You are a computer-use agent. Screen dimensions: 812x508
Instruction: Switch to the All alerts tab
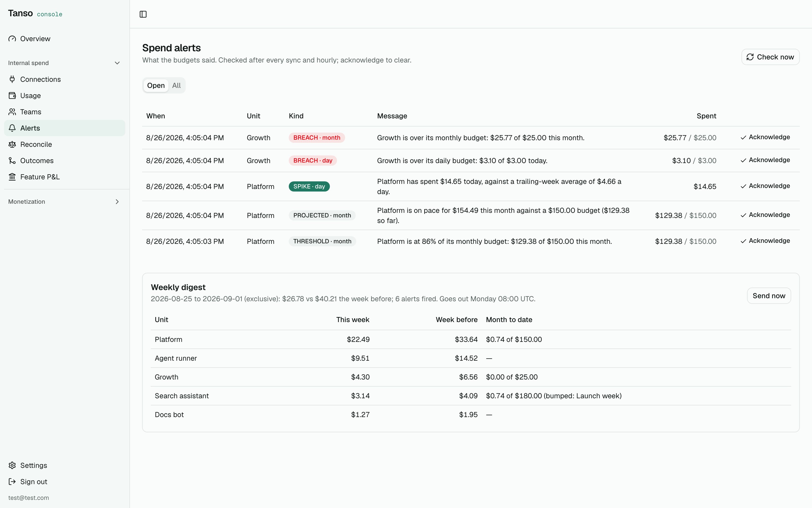click(x=177, y=85)
